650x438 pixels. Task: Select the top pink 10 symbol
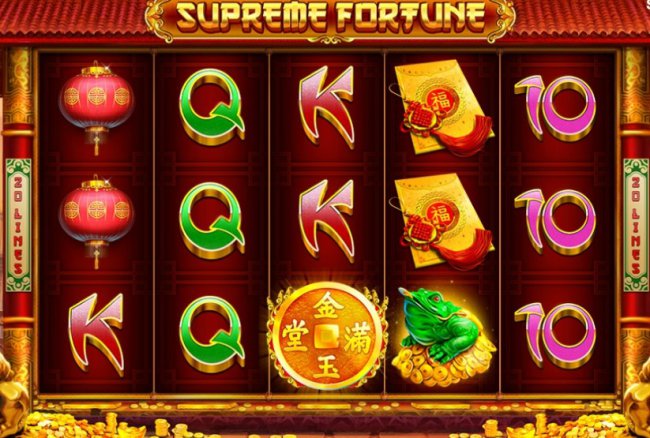point(555,108)
